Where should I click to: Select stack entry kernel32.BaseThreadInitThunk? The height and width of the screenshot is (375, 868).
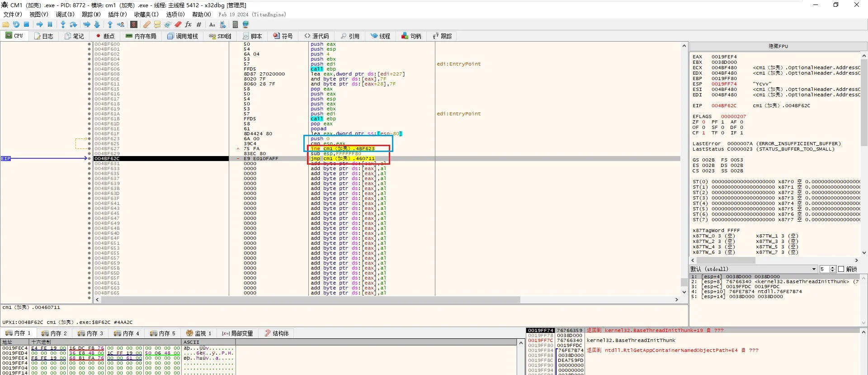(x=631, y=341)
